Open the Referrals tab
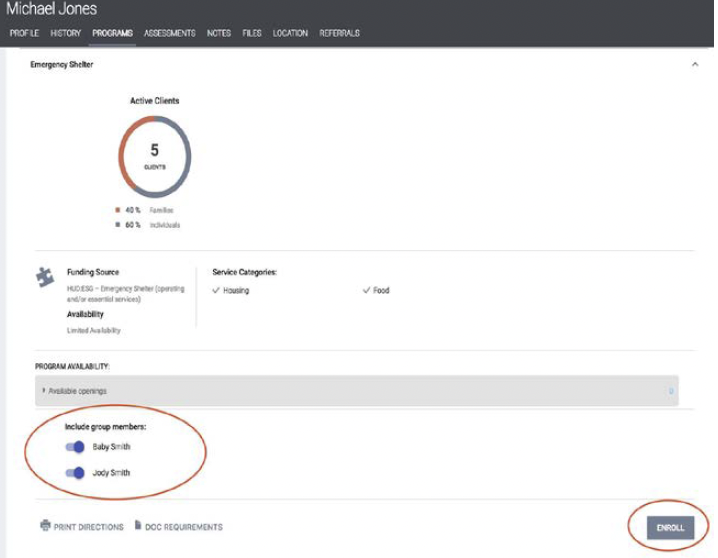This screenshot has width=718, height=558. 339,33
